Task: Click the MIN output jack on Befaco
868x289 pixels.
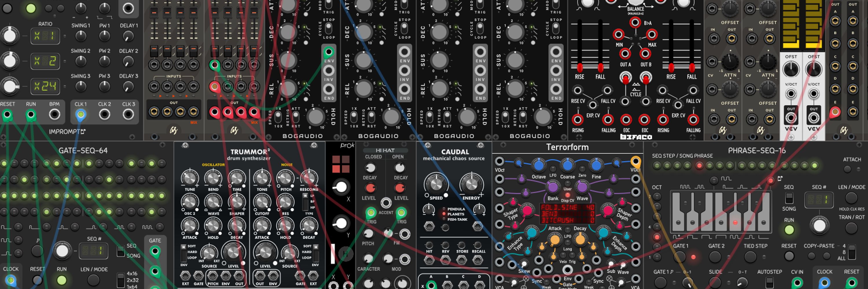Action: click(618, 34)
